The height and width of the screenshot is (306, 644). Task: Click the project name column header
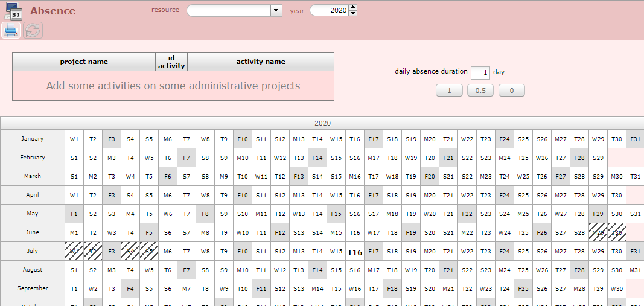pyautogui.click(x=84, y=62)
